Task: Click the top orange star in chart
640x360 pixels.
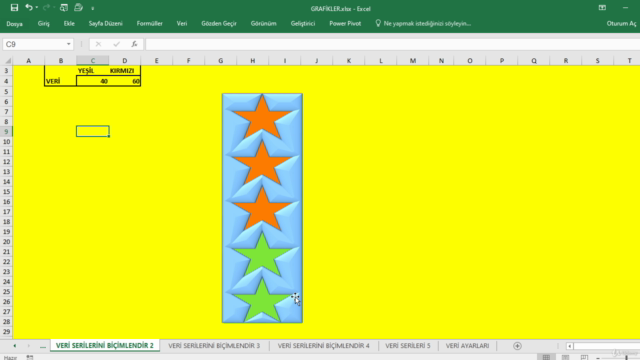Action: pos(262,118)
